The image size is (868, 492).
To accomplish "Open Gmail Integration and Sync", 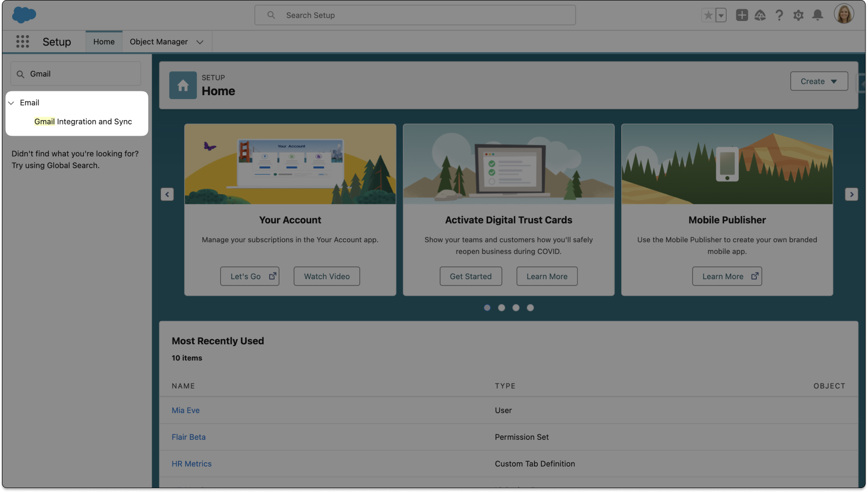I will pyautogui.click(x=83, y=122).
